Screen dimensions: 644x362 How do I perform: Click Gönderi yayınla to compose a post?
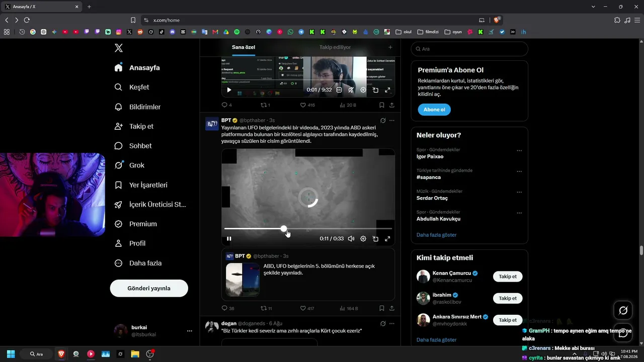click(149, 288)
